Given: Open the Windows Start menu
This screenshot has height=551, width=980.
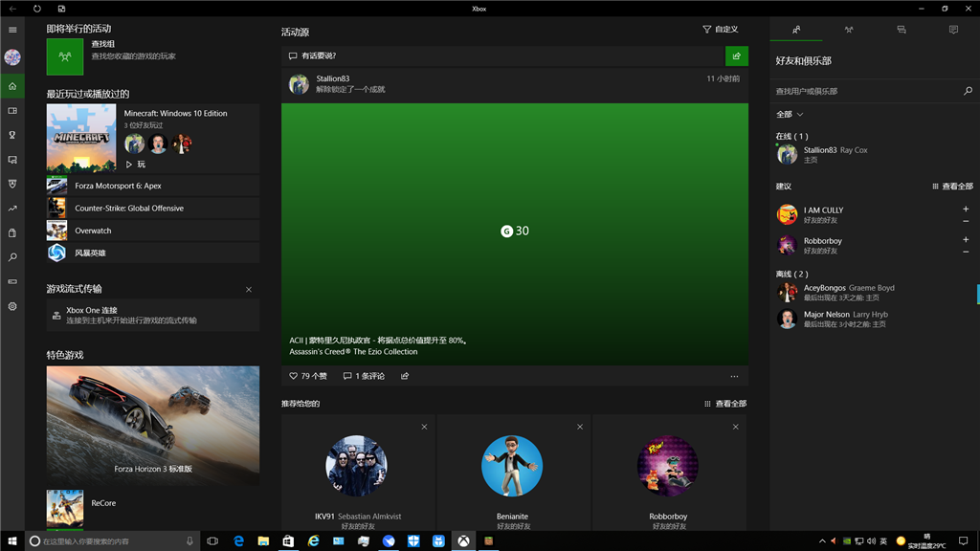Looking at the screenshot, I should point(12,541).
